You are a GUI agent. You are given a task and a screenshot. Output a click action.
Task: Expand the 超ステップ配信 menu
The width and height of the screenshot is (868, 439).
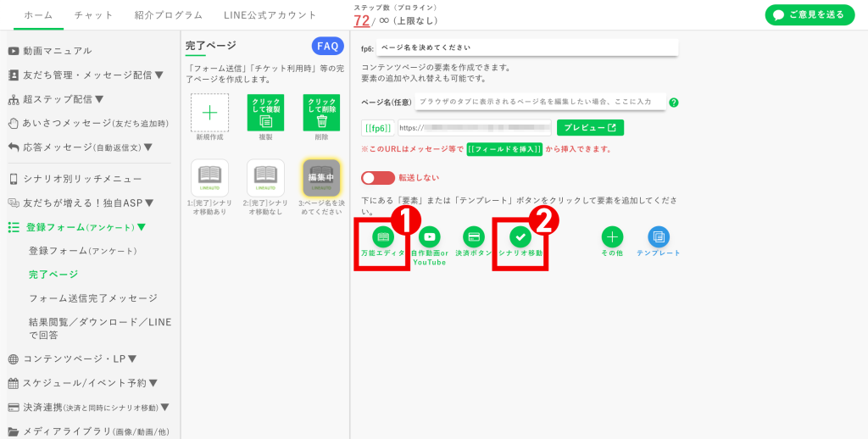56,99
